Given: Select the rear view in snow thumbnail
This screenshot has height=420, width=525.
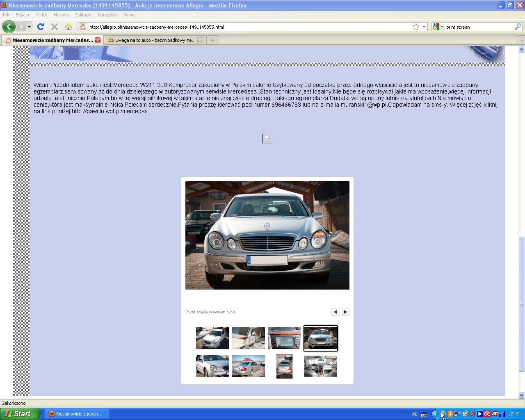Looking at the screenshot, I should [249, 366].
